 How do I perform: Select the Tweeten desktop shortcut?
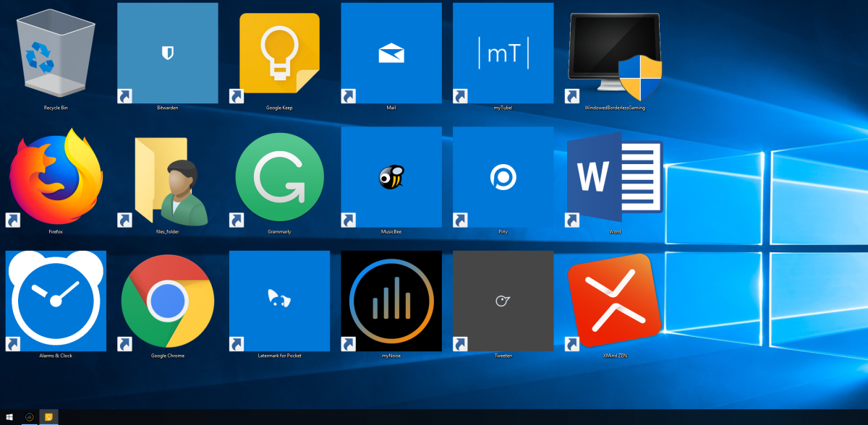503,301
